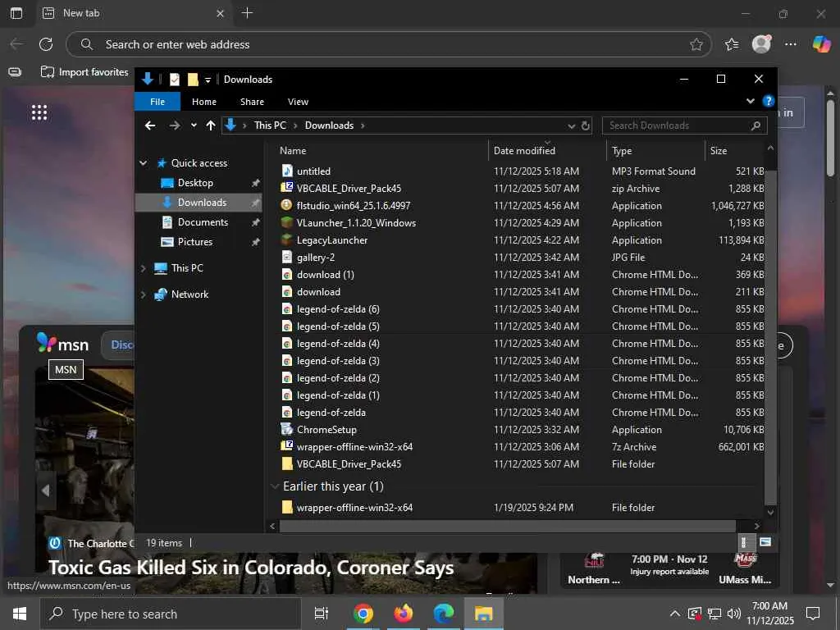Screen dimensions: 840x630
Task: Select the gallery-2 JPG file icon
Action: point(287,257)
